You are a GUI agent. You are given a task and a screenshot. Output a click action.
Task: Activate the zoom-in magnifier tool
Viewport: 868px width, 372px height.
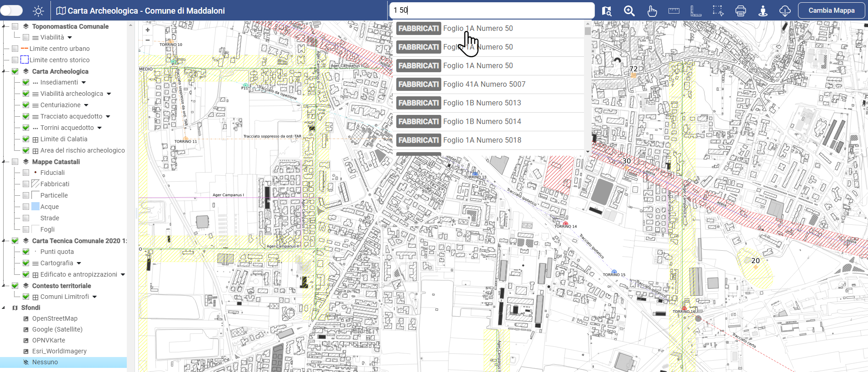pos(629,11)
